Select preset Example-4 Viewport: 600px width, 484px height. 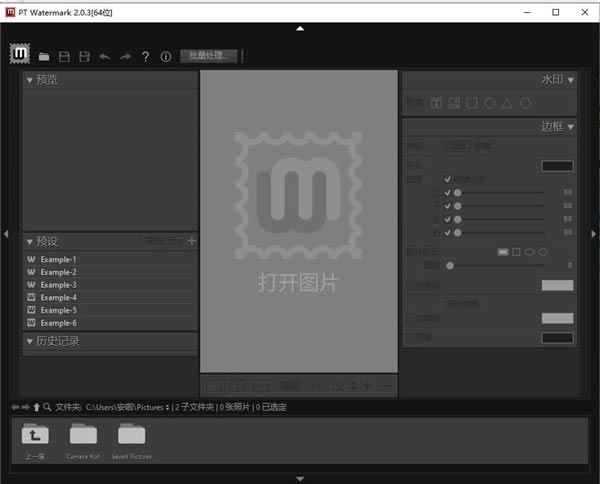110,297
